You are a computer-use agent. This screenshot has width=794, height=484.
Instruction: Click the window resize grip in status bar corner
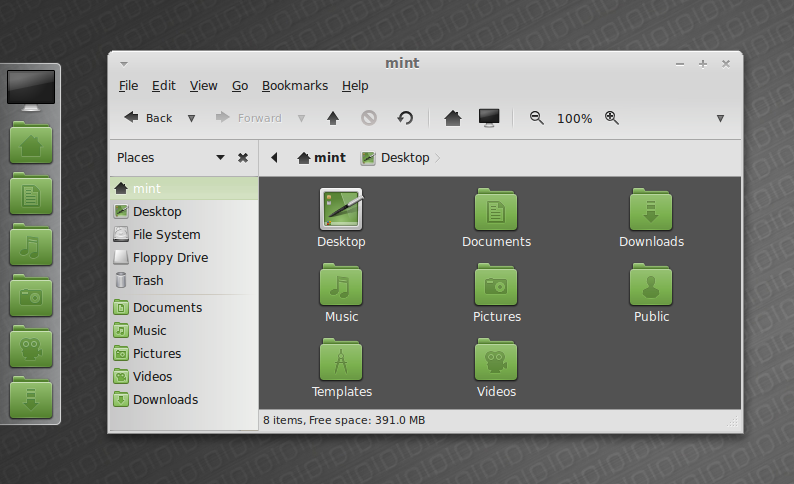point(733,421)
